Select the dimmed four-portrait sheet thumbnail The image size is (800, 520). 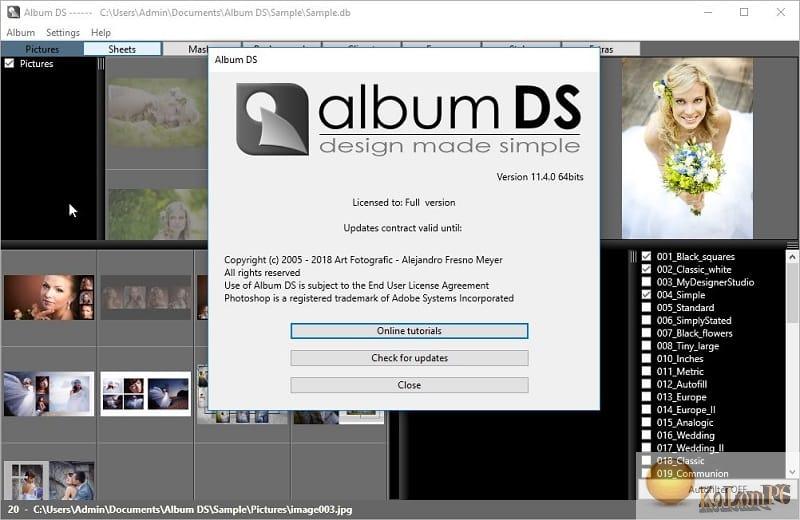[x=145, y=298]
